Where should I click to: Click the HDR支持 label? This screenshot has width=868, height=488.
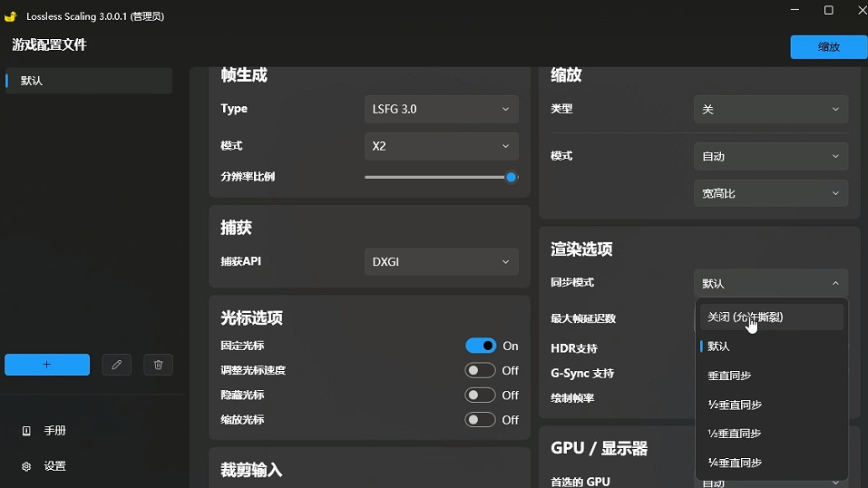[574, 348]
